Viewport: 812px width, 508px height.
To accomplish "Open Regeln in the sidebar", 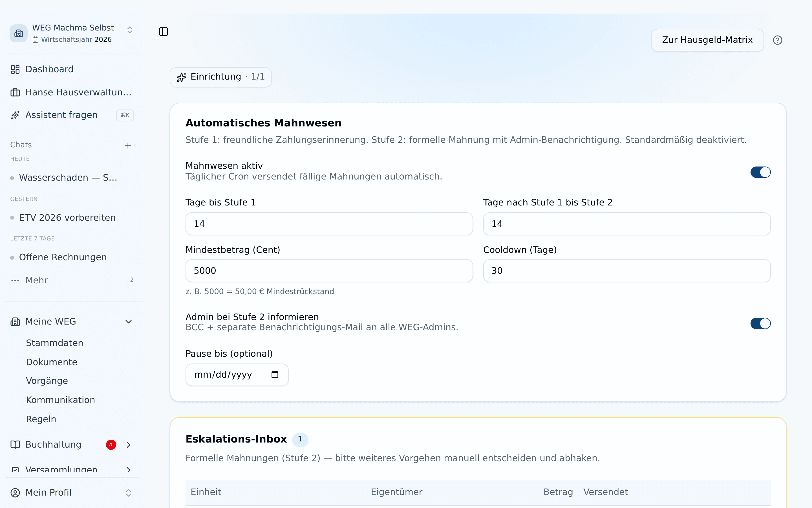I will [41, 419].
